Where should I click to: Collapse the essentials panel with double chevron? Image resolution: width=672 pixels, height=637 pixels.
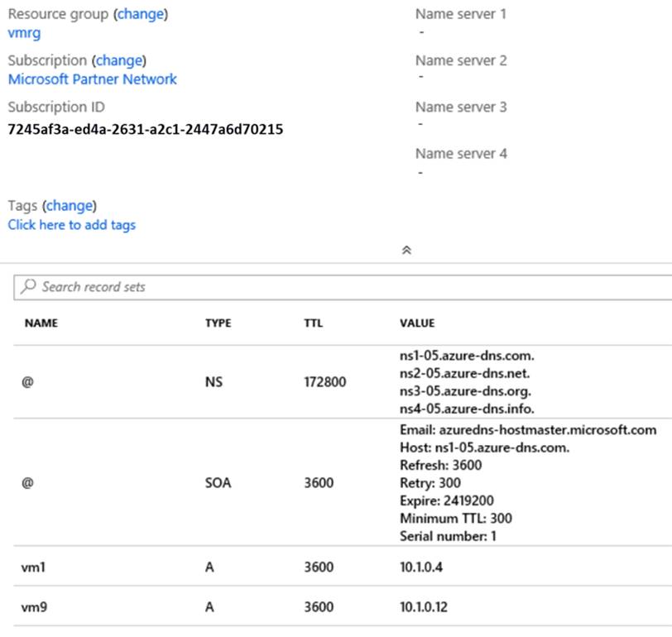point(406,250)
